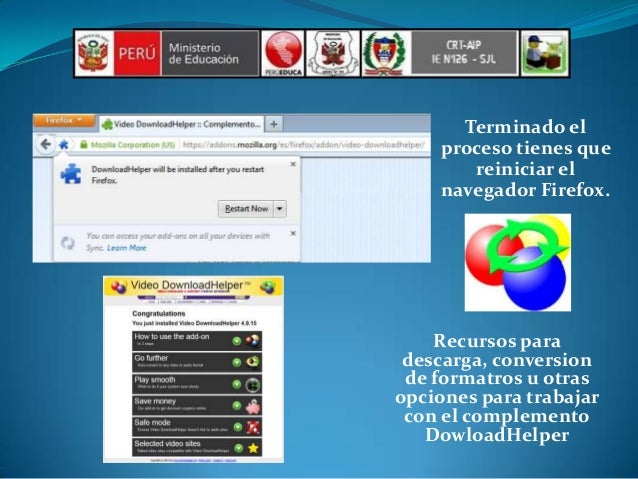Viewport: 638px width, 479px height.
Task: Open the Safe mode row
Action: 197,427
